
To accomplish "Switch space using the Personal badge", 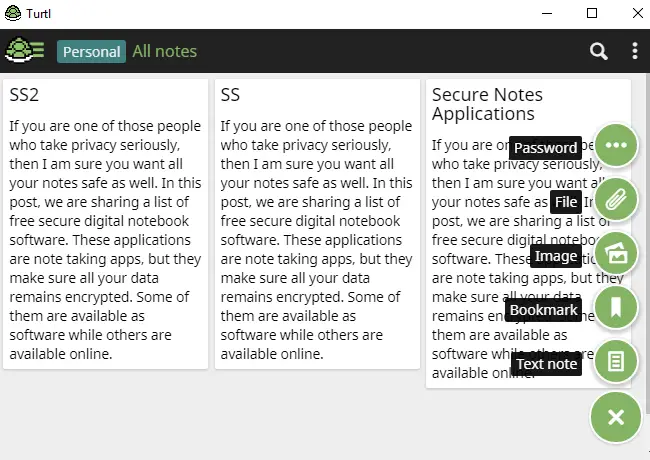I will [x=92, y=52].
